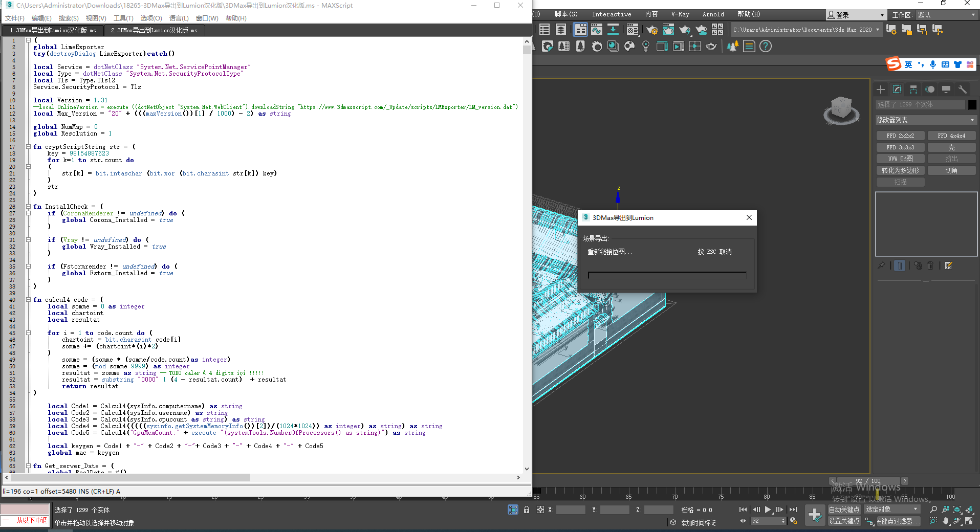Toggle show end result in modifier stack
Viewport: 980px width, 532px height.
(x=900, y=265)
